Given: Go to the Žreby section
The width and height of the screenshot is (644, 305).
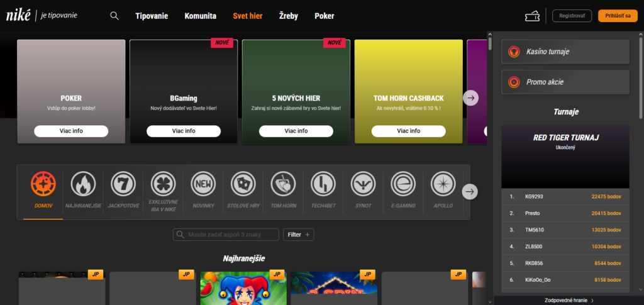Looking at the screenshot, I should click(x=289, y=16).
